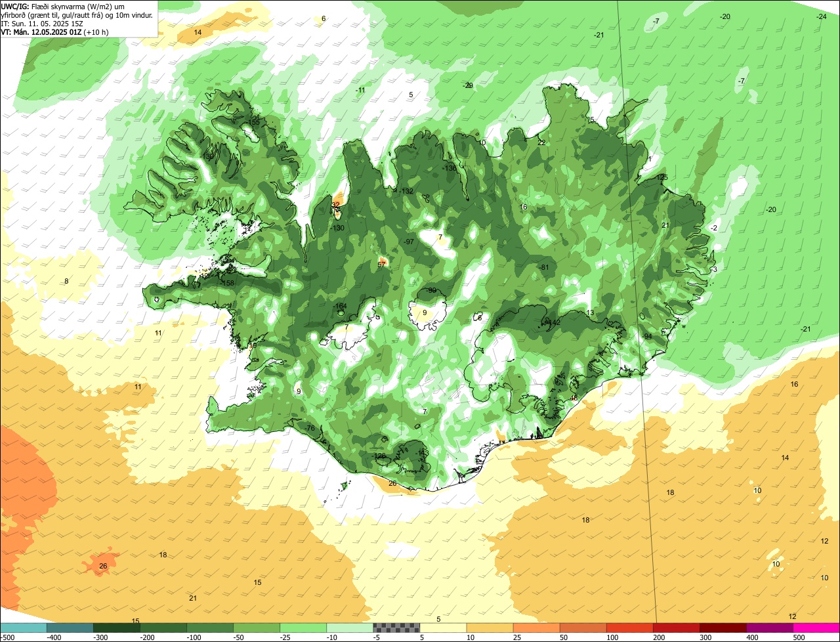This screenshot has width=840, height=642.
Task: Click the 25 to 50 orange swatch
Action: 536,628
